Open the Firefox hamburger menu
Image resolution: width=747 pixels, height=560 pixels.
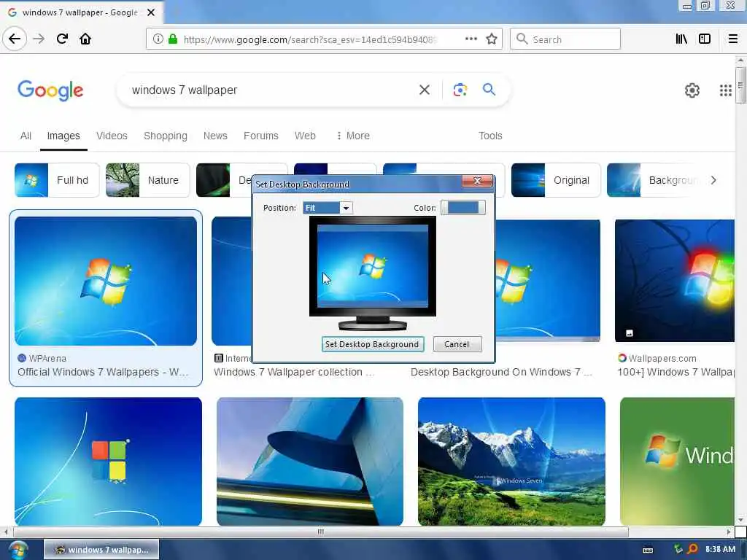[733, 39]
